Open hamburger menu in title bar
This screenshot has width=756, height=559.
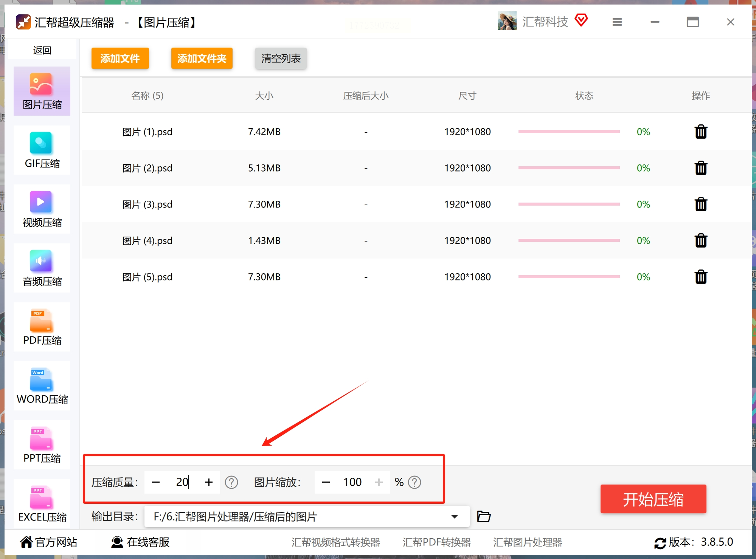coord(617,22)
